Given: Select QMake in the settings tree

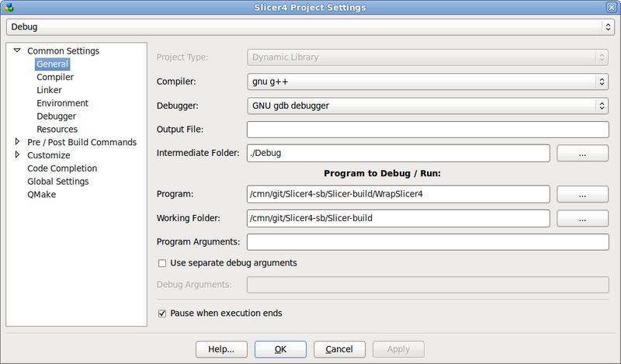Looking at the screenshot, I should (x=41, y=195).
